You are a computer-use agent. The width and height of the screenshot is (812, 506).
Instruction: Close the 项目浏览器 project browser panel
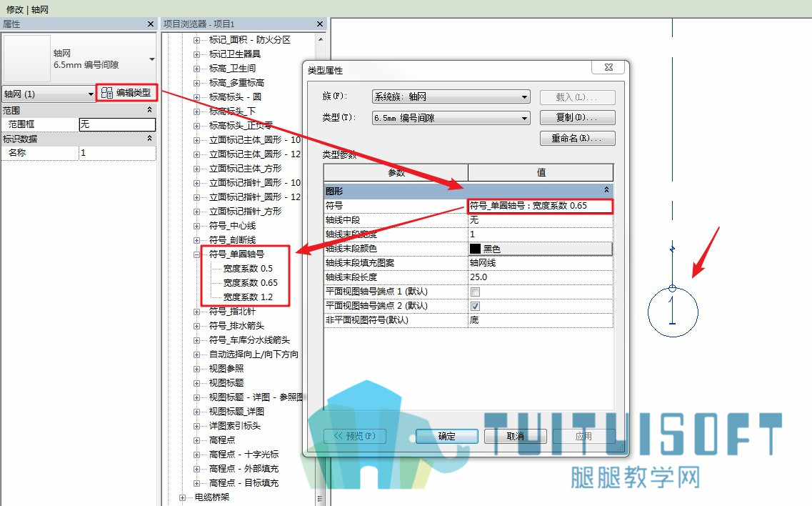point(319,24)
